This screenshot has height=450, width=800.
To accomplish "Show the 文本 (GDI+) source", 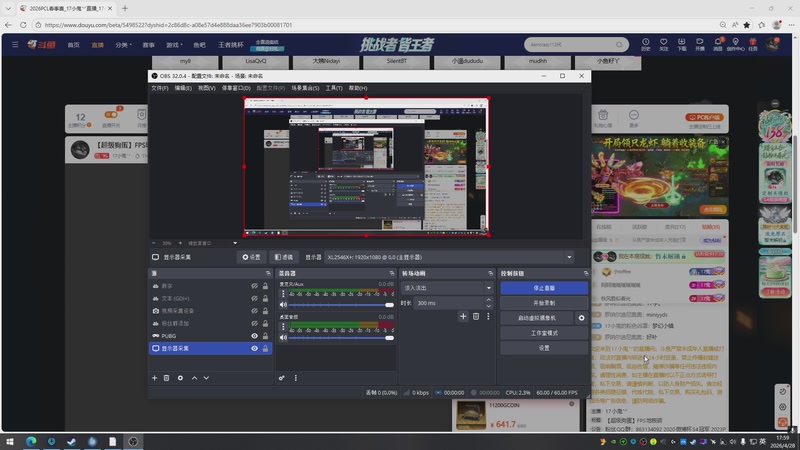I will (x=254, y=298).
